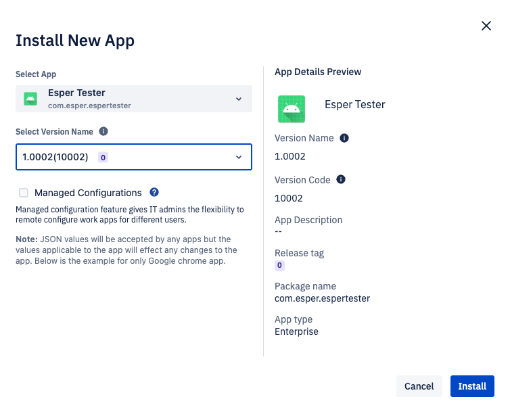Click info icon next to Version Name preview

[x=344, y=138]
